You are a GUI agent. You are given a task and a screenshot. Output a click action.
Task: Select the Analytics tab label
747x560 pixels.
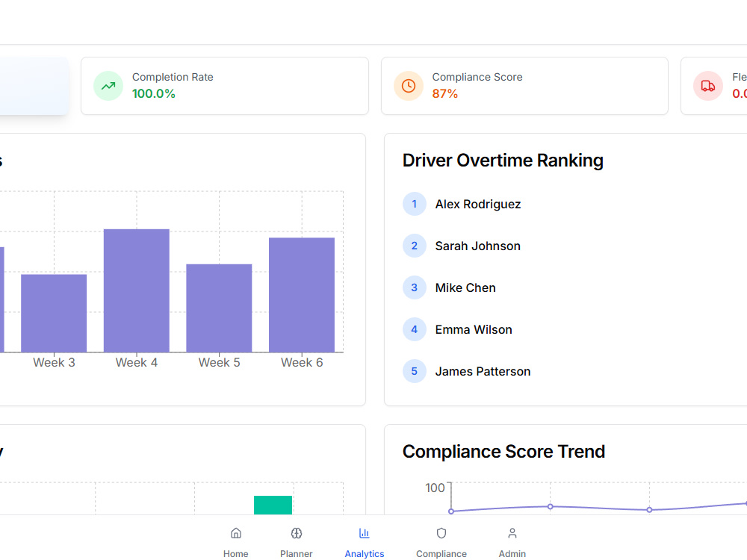[365, 553]
